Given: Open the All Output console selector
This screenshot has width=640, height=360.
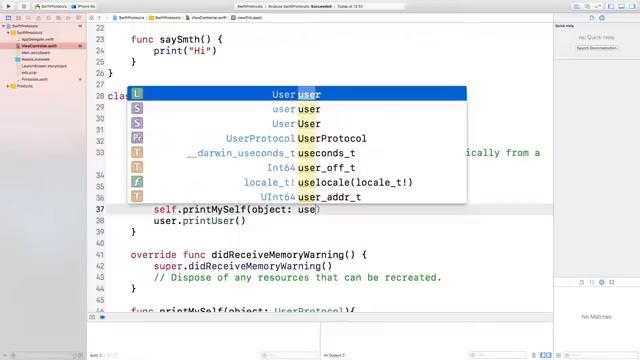Looking at the screenshot, I should 334,355.
